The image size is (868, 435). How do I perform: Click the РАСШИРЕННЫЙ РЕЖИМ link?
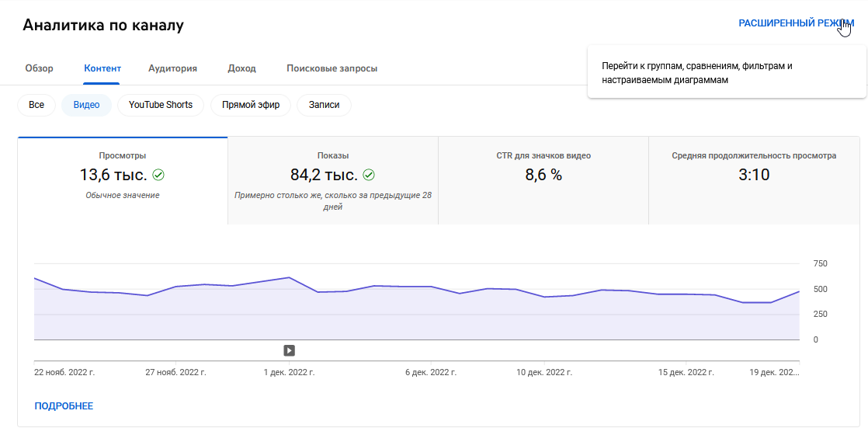[796, 23]
